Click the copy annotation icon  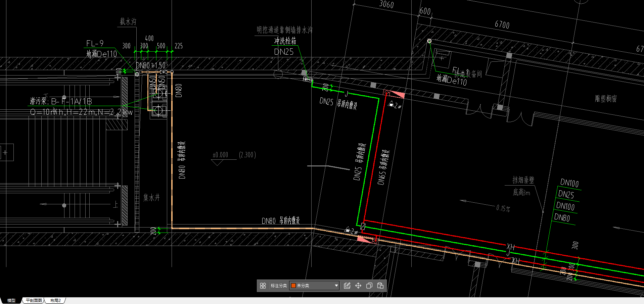click(369, 286)
